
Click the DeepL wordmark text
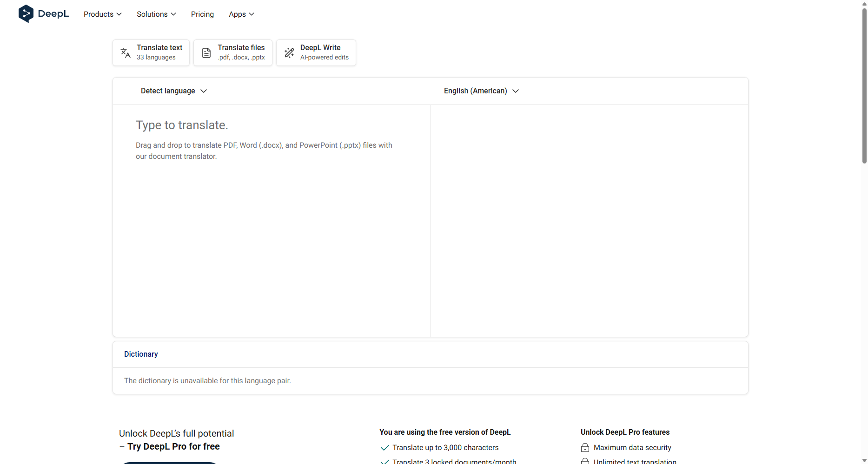[53, 14]
